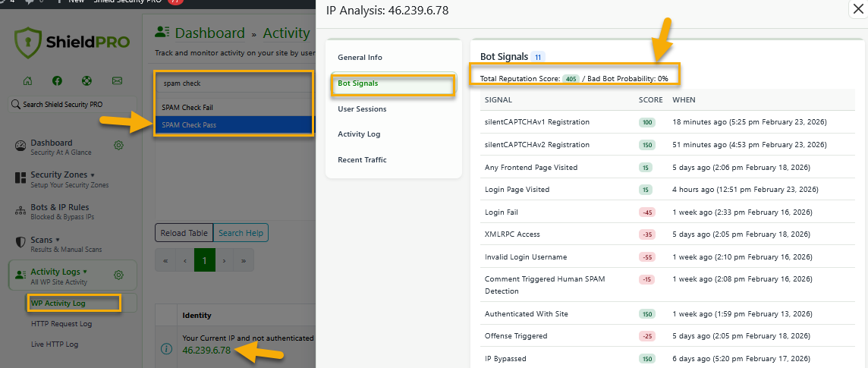Click the Bots & IP Rules network icon
Image resolution: width=868 pixels, height=368 pixels.
tap(20, 211)
